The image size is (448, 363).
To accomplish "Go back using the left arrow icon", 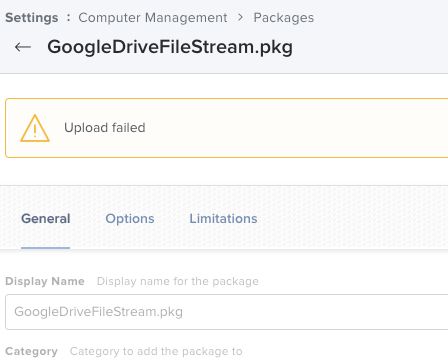I will (23, 47).
